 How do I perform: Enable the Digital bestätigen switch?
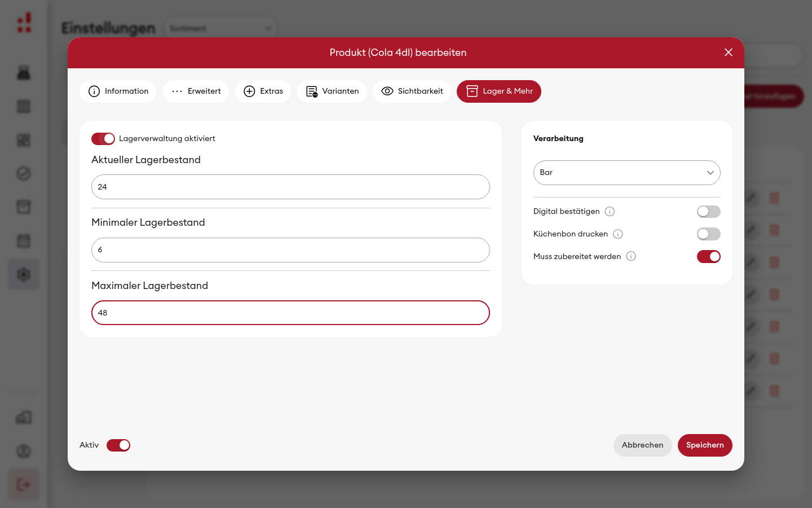coord(709,212)
